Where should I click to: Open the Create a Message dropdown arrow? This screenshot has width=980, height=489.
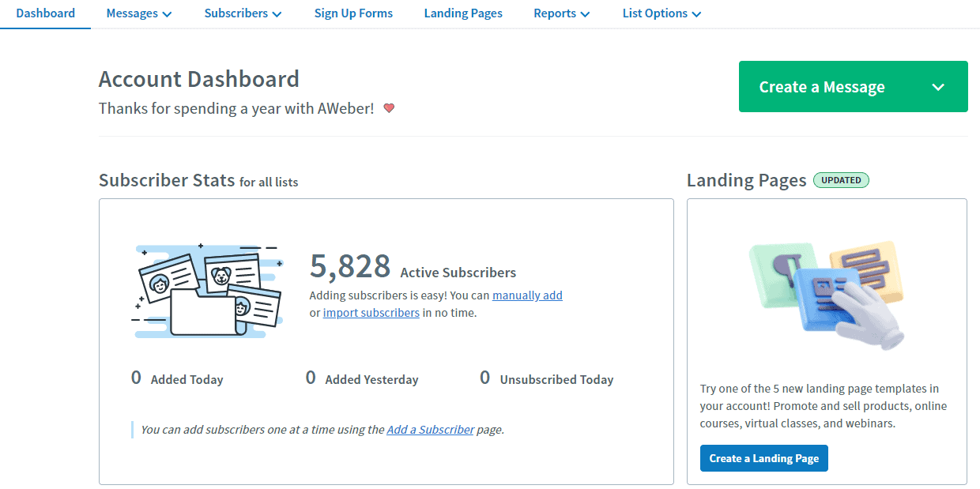coord(938,87)
